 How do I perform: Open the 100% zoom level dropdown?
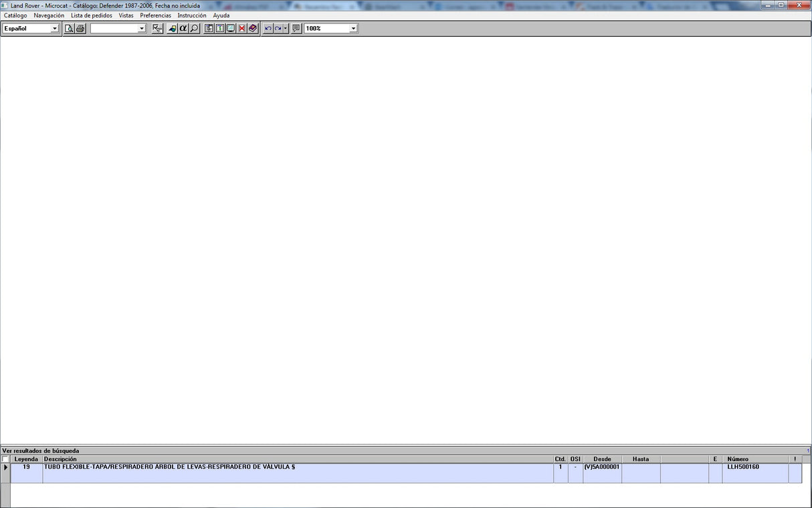tap(353, 29)
